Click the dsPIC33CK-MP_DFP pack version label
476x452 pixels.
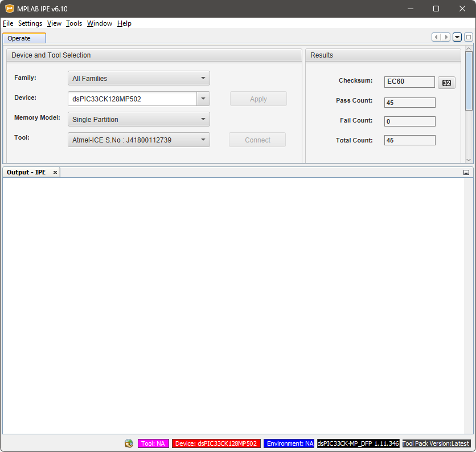tap(358, 443)
